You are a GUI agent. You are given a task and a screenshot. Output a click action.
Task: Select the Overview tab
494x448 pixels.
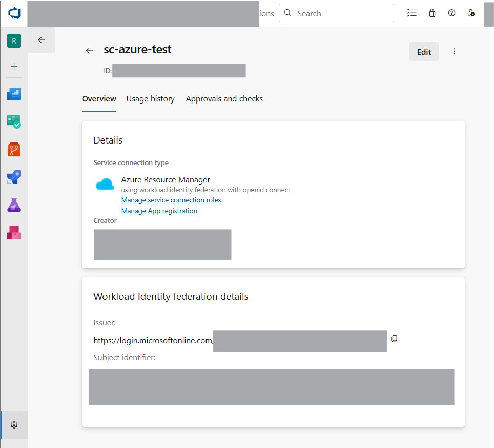(99, 99)
